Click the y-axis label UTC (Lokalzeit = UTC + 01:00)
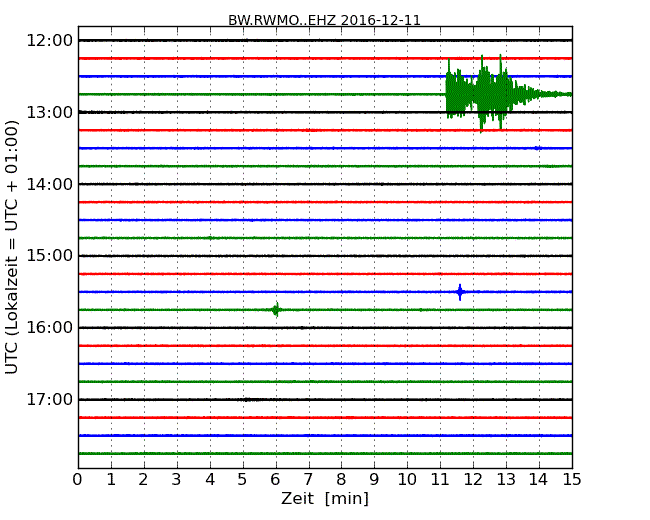 (x=12, y=247)
